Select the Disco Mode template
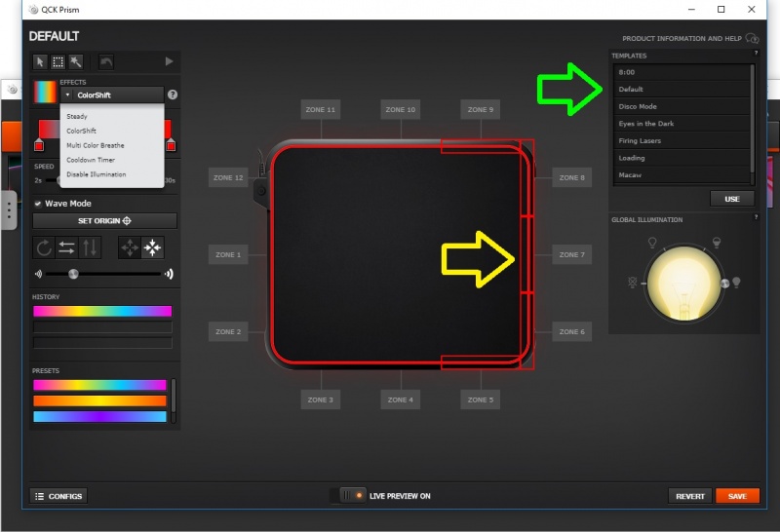The height and width of the screenshot is (532, 780). tap(682, 106)
